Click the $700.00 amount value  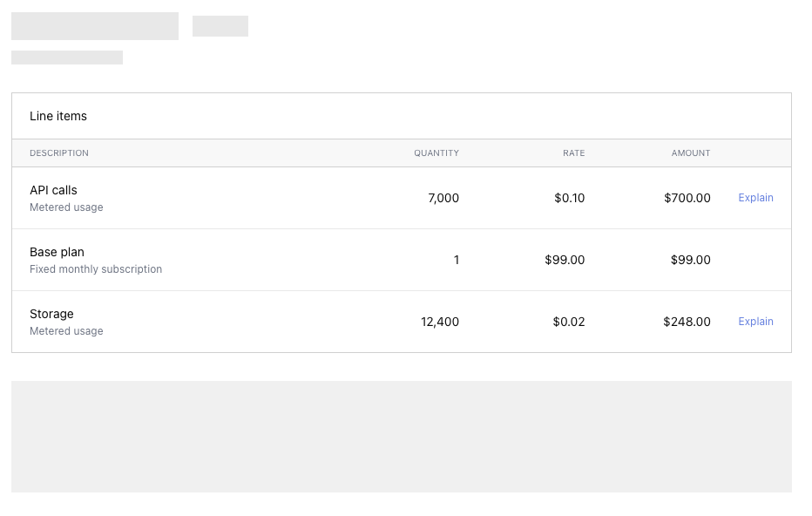(x=687, y=198)
